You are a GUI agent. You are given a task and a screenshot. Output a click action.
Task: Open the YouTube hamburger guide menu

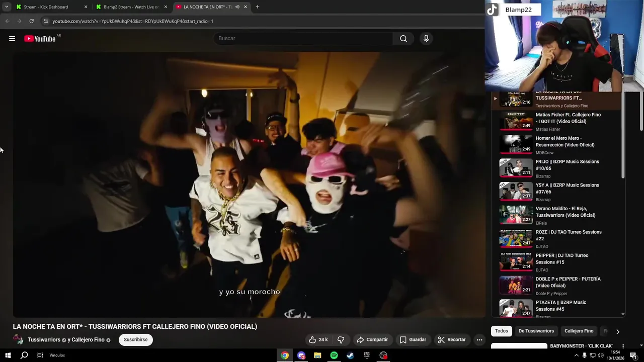pyautogui.click(x=12, y=39)
